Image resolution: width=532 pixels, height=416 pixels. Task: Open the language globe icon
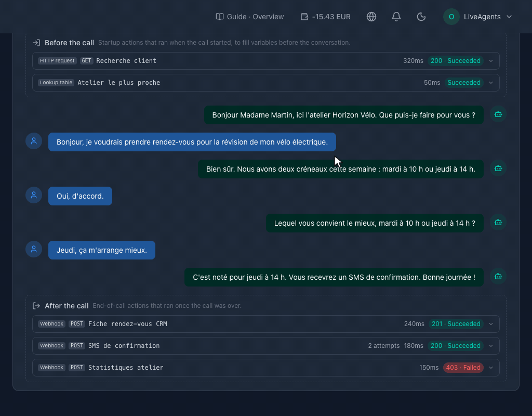(x=371, y=17)
